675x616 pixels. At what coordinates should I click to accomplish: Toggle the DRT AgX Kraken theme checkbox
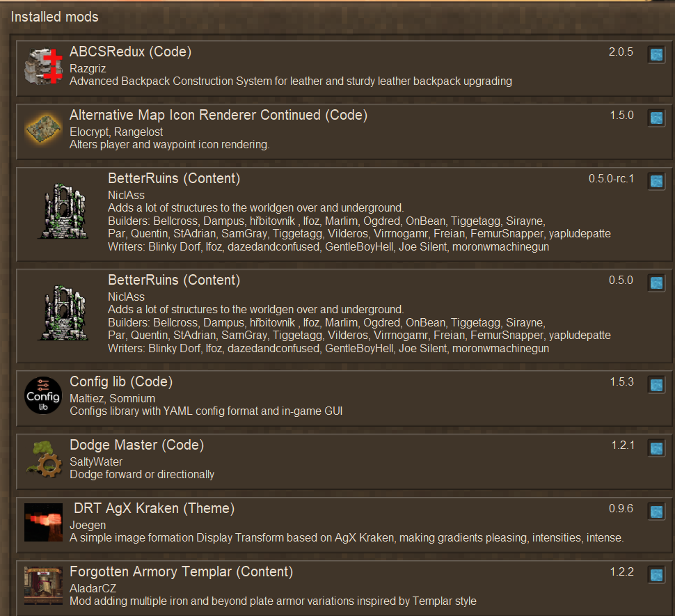pos(656,512)
